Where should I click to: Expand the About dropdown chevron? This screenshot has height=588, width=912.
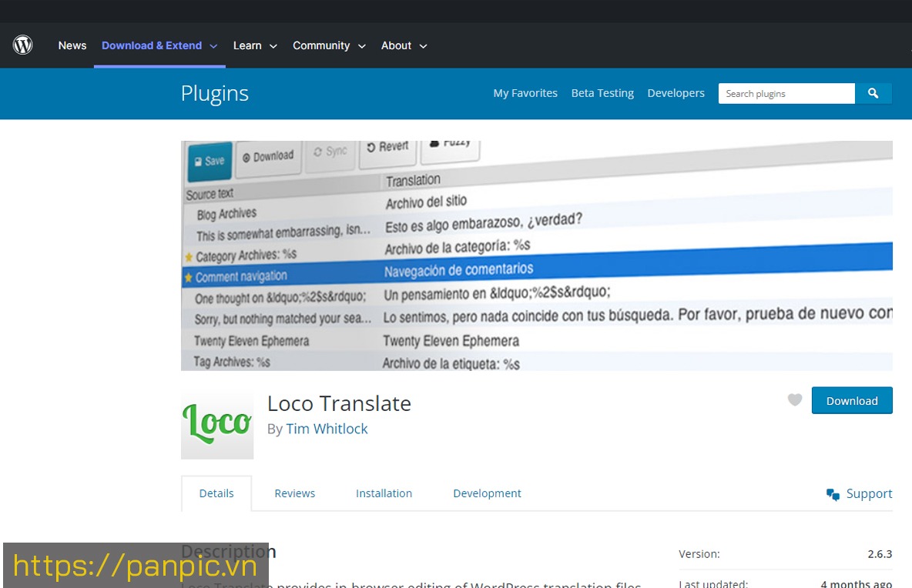pyautogui.click(x=424, y=46)
